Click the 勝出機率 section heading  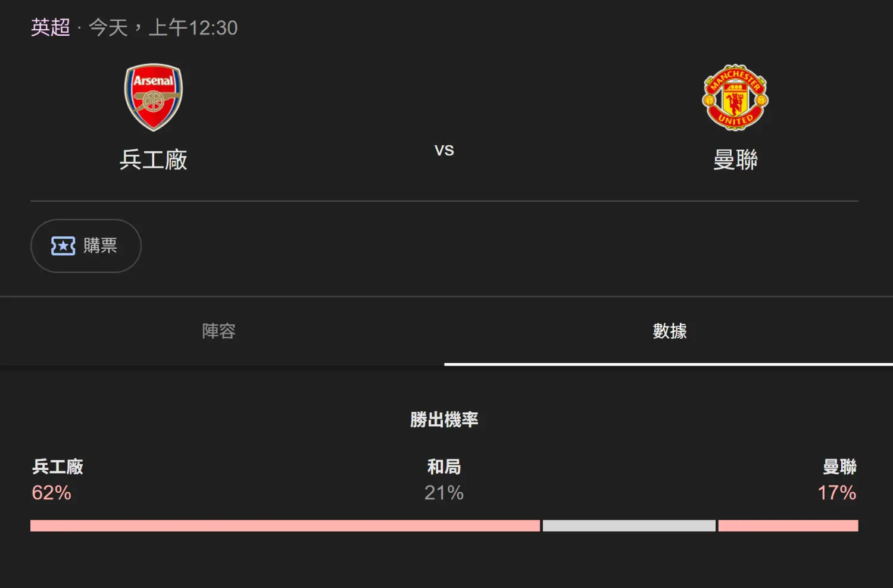coord(444,420)
